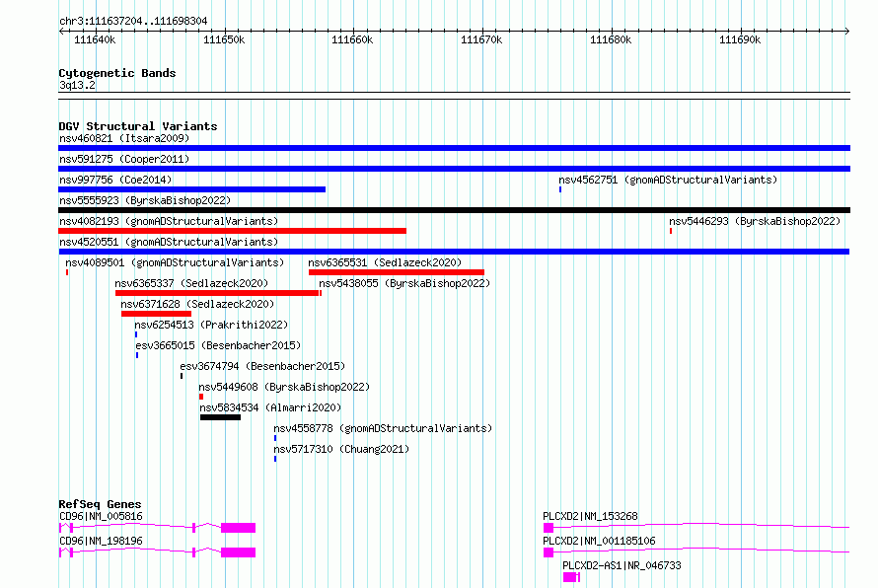Click the CD96|NM_005816 gene label
This screenshot has width=878, height=588.
[x=101, y=516]
